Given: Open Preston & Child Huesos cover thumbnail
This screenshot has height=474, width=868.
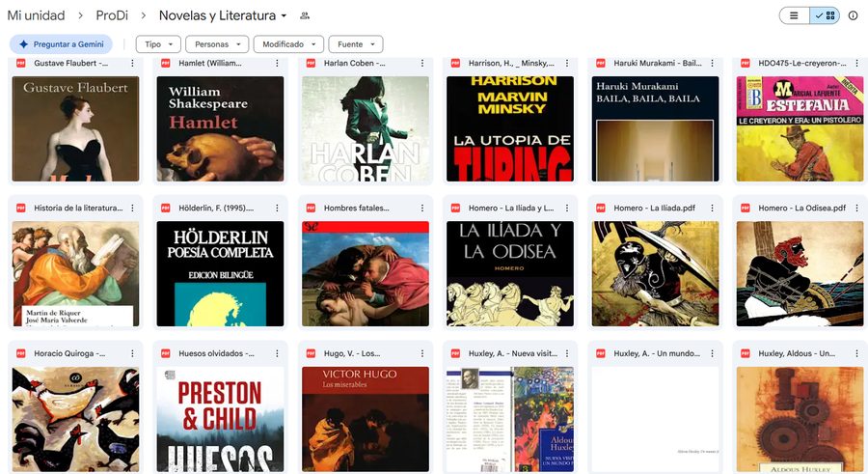Looking at the screenshot, I should pos(220,419).
